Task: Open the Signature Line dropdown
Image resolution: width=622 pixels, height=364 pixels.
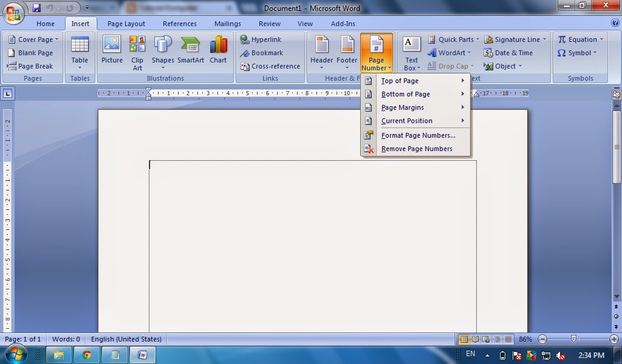Action: [515, 39]
